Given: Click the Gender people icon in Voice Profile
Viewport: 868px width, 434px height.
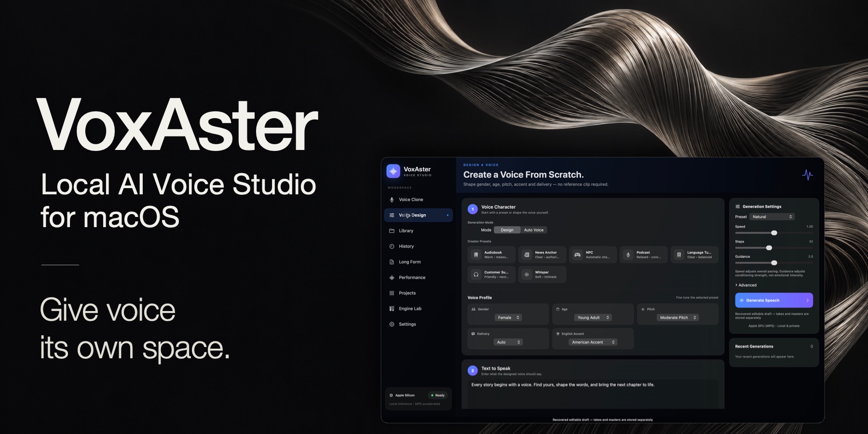Looking at the screenshot, I should pyautogui.click(x=474, y=309).
